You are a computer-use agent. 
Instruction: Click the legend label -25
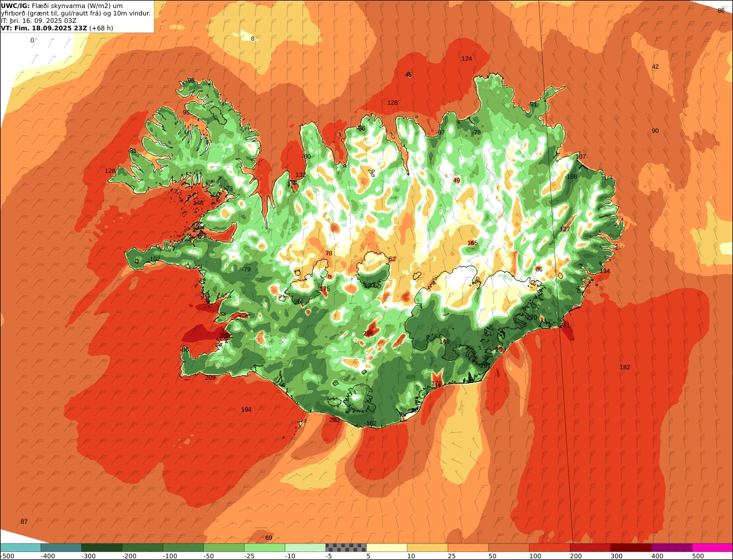tap(250, 556)
